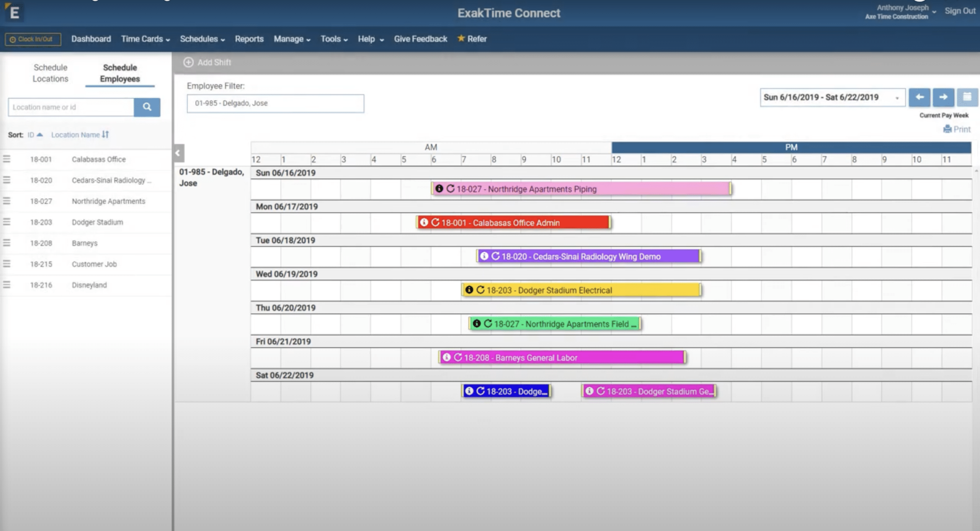The height and width of the screenshot is (531, 980).
Task: Switch to the Schedule Locations tab
Action: coord(50,73)
